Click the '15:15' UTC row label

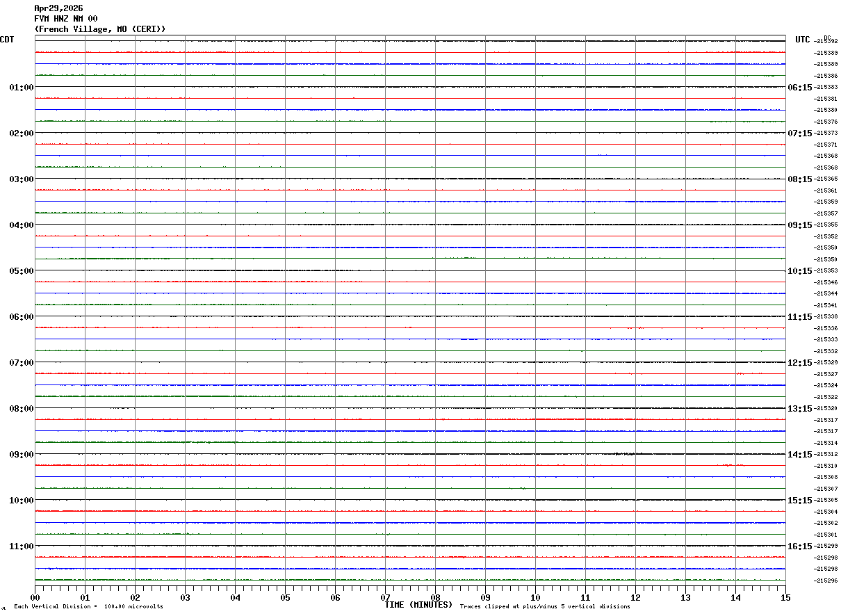pyautogui.click(x=799, y=501)
